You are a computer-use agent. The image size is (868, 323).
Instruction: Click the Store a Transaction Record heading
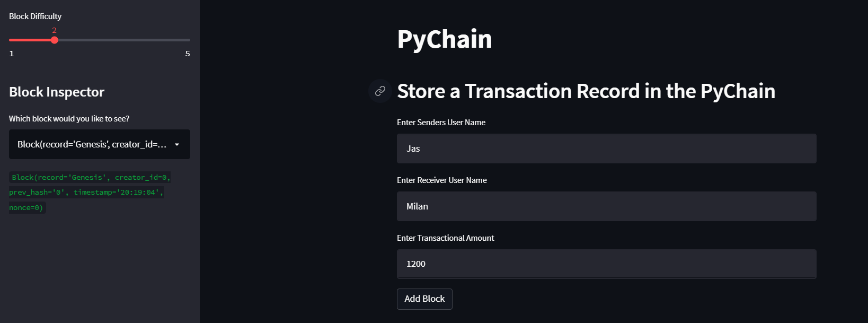(586, 91)
